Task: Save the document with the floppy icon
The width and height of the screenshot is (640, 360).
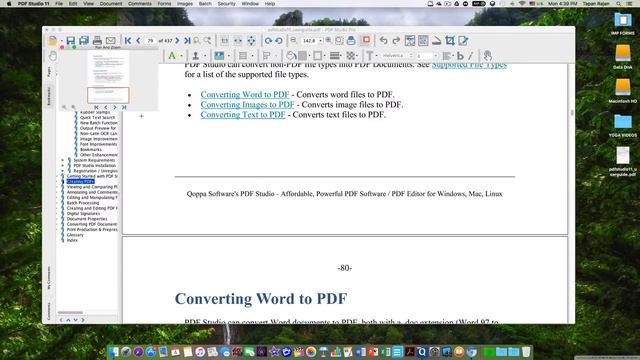Action: (71, 40)
